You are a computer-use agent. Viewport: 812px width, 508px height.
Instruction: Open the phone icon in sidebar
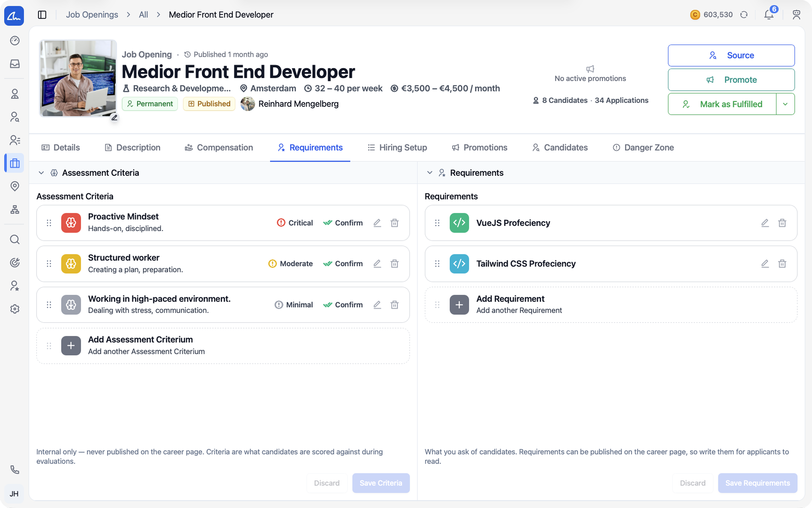point(15,470)
